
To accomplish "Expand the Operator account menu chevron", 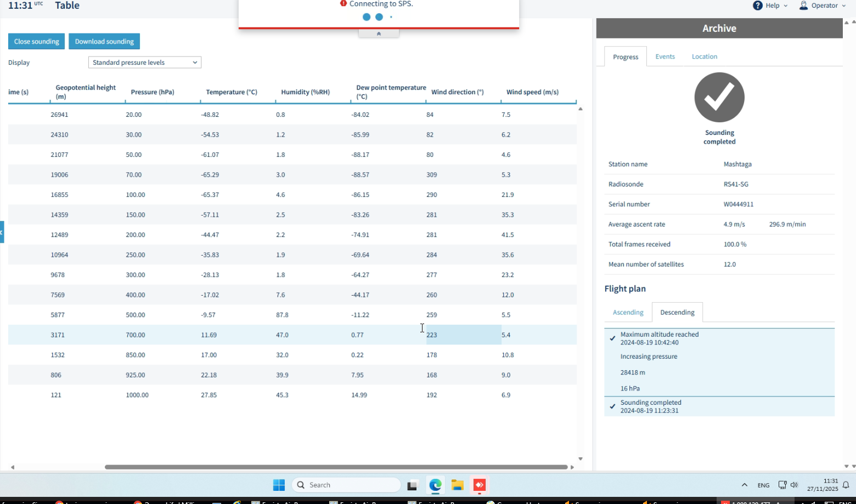I will (843, 5).
